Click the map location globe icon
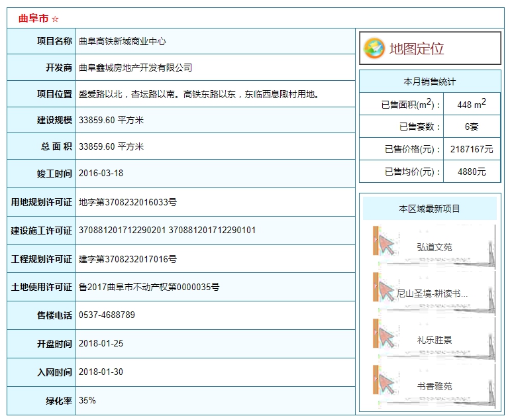 [x=374, y=48]
